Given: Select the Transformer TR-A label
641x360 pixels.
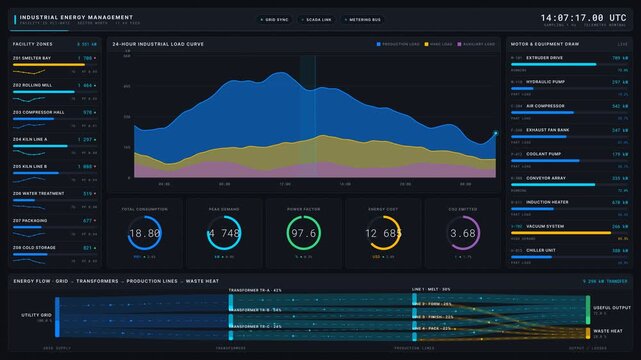Looking at the screenshot, I should (255, 291).
